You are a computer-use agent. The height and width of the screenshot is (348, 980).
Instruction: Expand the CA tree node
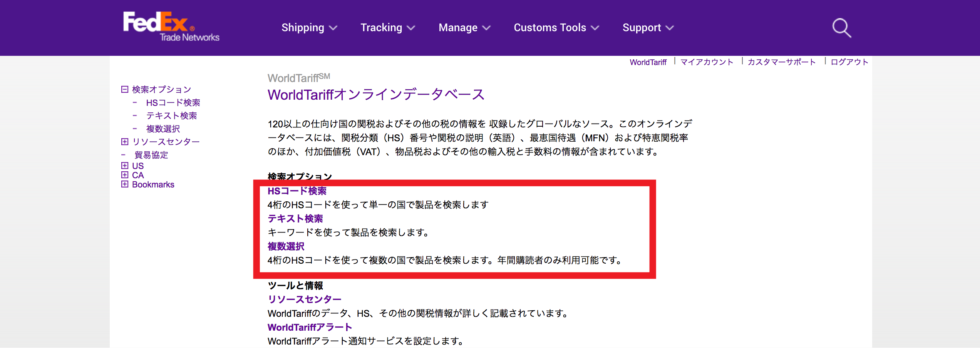(125, 175)
